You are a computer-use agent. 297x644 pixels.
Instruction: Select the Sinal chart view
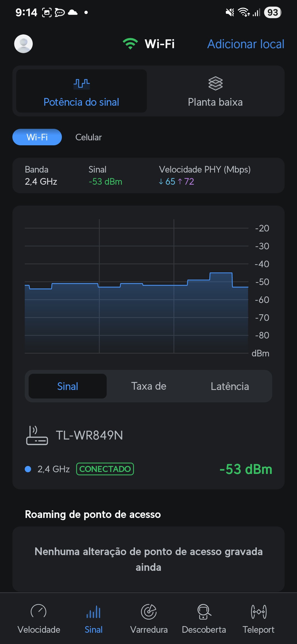point(68,386)
